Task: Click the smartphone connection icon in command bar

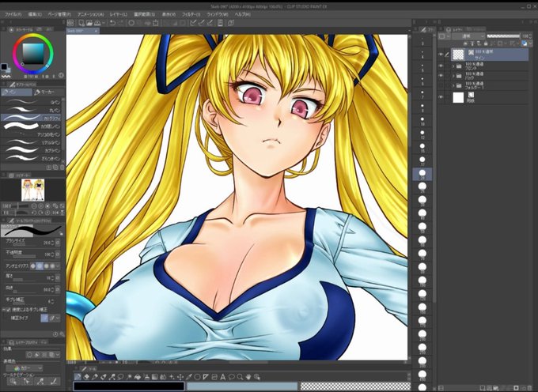Action: [x=220, y=23]
